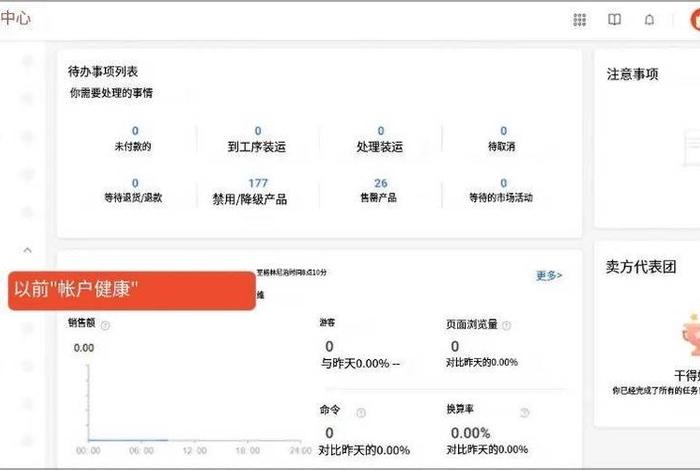Image resolution: width=700 pixels, height=470 pixels.
Task: Click the 游客 metric label
Action: [x=327, y=322]
